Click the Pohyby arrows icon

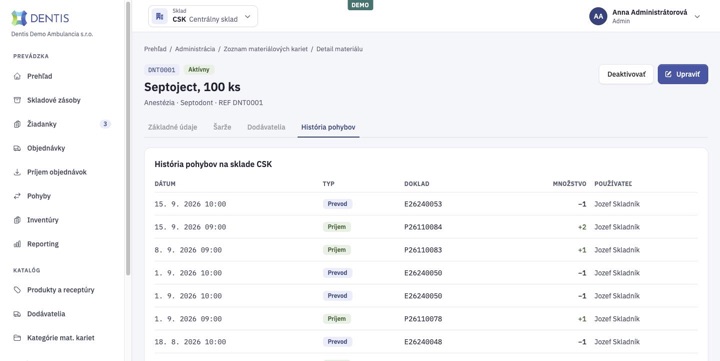click(17, 196)
